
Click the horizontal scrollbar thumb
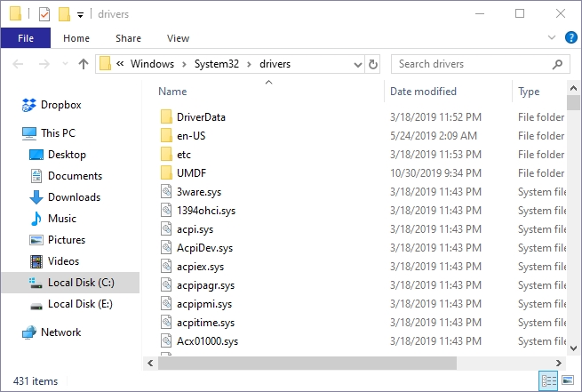click(307, 363)
